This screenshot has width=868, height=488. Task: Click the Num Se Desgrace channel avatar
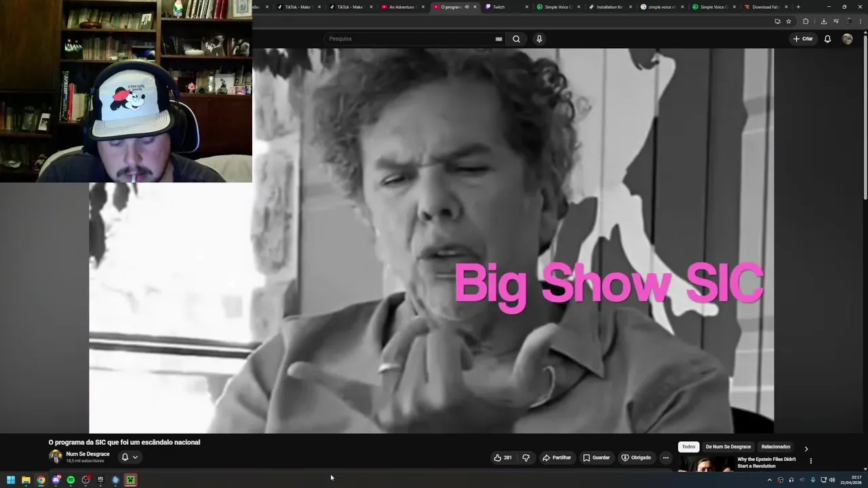coord(55,456)
